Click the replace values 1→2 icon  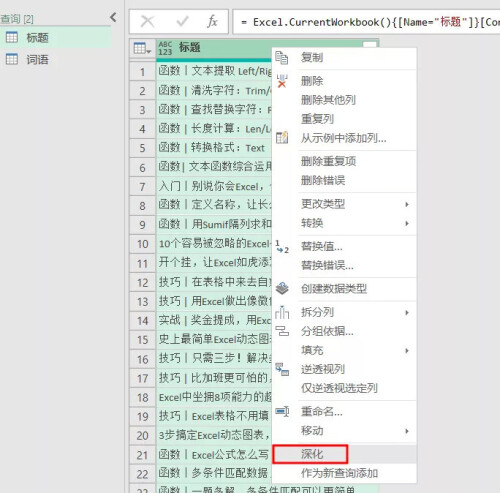click(282, 247)
